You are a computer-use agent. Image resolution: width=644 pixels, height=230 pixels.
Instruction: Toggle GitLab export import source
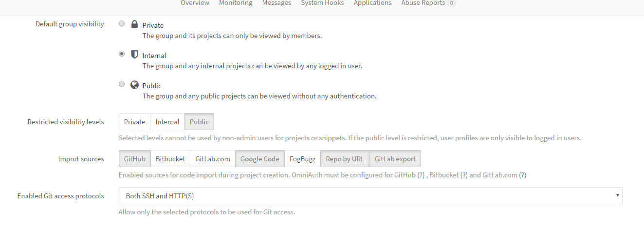coord(395,159)
